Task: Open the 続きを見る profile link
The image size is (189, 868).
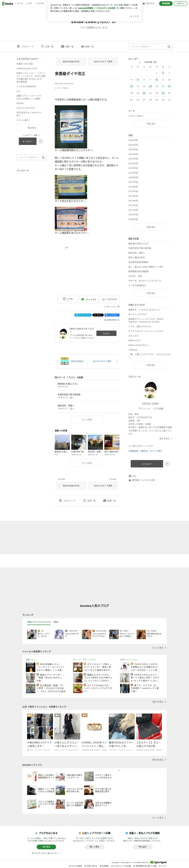Action: (x=166, y=439)
